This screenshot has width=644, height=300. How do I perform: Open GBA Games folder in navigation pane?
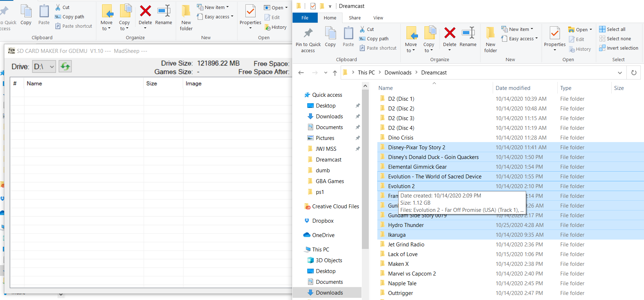point(330,181)
